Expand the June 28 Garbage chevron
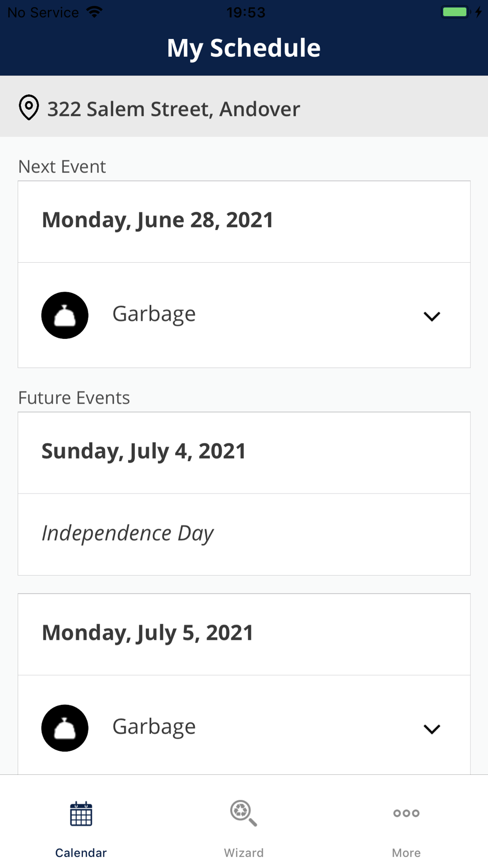Screen dimensions: 488x868 [432, 316]
